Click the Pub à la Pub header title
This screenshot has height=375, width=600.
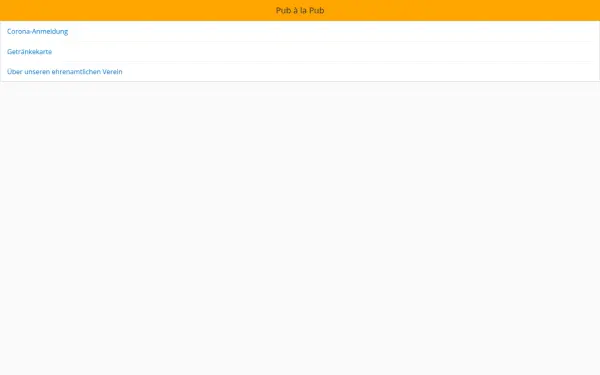[300, 10]
